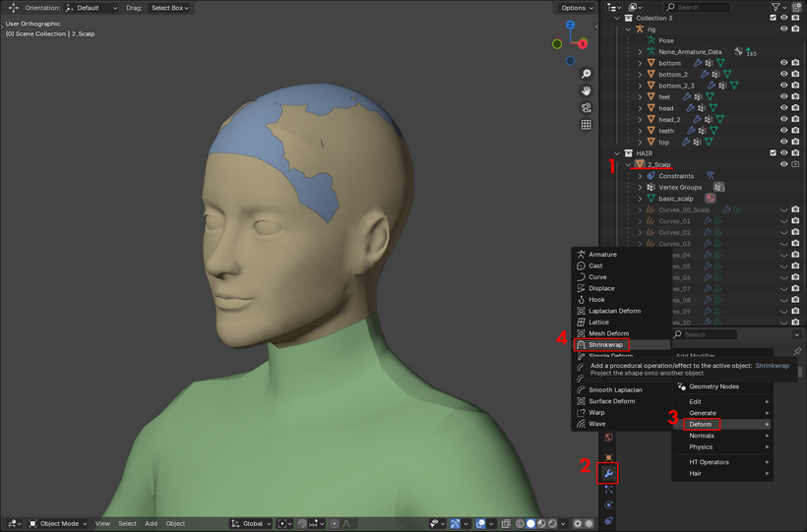The image size is (807, 532).
Task: Click the red X axis gizmo
Action: (x=583, y=43)
